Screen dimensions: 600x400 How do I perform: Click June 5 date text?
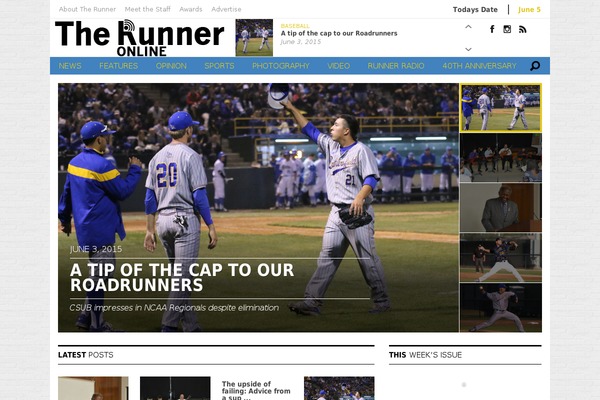click(529, 10)
